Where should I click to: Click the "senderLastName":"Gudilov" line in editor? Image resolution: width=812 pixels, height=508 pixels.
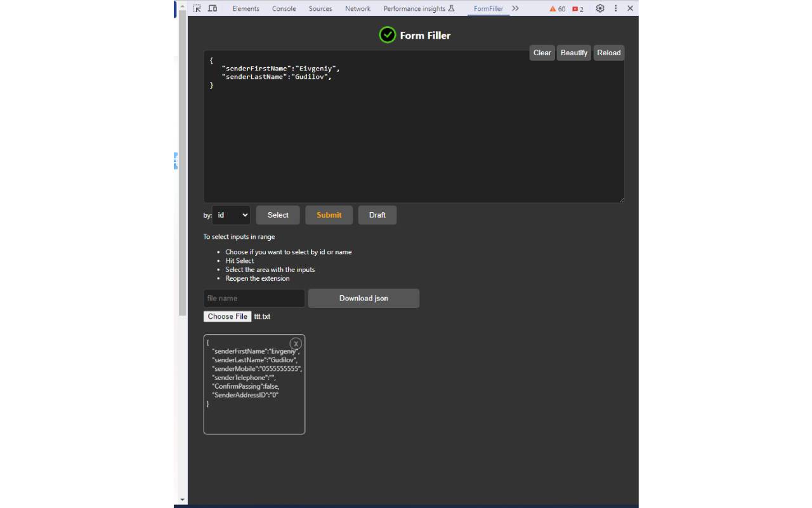tap(277, 77)
